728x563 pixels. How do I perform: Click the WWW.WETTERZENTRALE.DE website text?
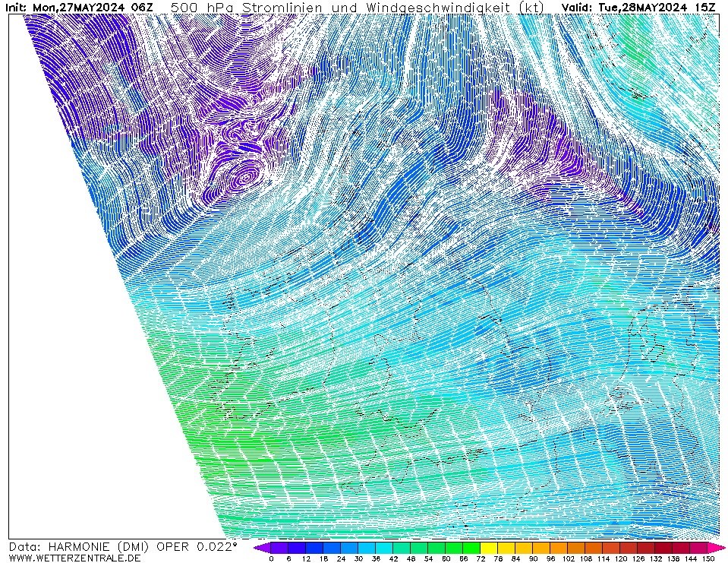(x=74, y=558)
